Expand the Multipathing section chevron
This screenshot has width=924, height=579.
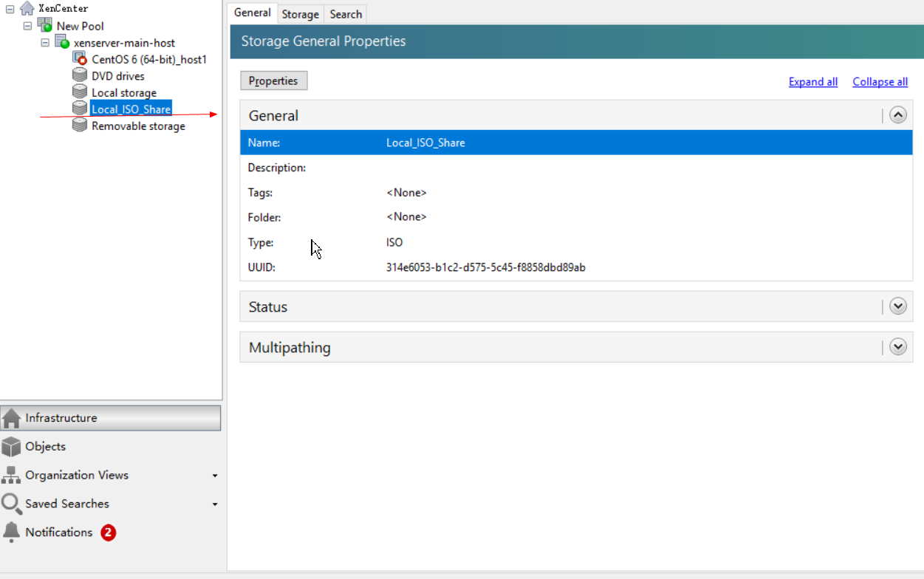click(897, 347)
